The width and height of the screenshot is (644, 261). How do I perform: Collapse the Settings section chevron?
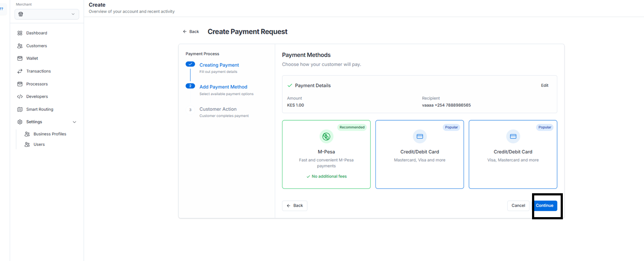pyautogui.click(x=74, y=122)
